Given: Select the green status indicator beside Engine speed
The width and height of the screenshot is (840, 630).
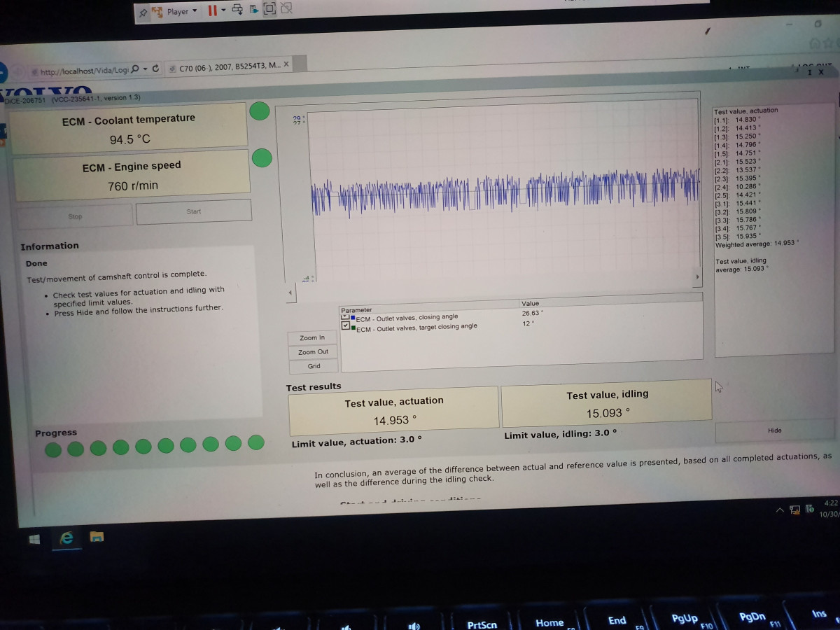Looking at the screenshot, I should coord(261,158).
